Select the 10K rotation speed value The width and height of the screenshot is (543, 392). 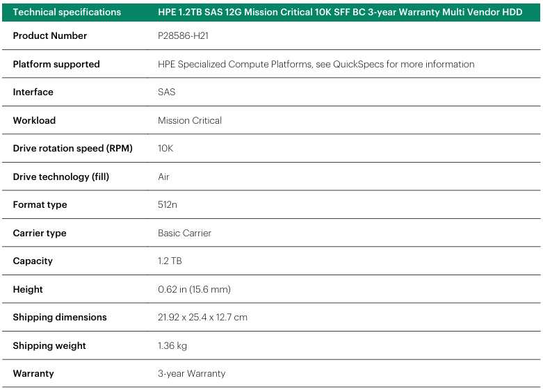point(165,148)
